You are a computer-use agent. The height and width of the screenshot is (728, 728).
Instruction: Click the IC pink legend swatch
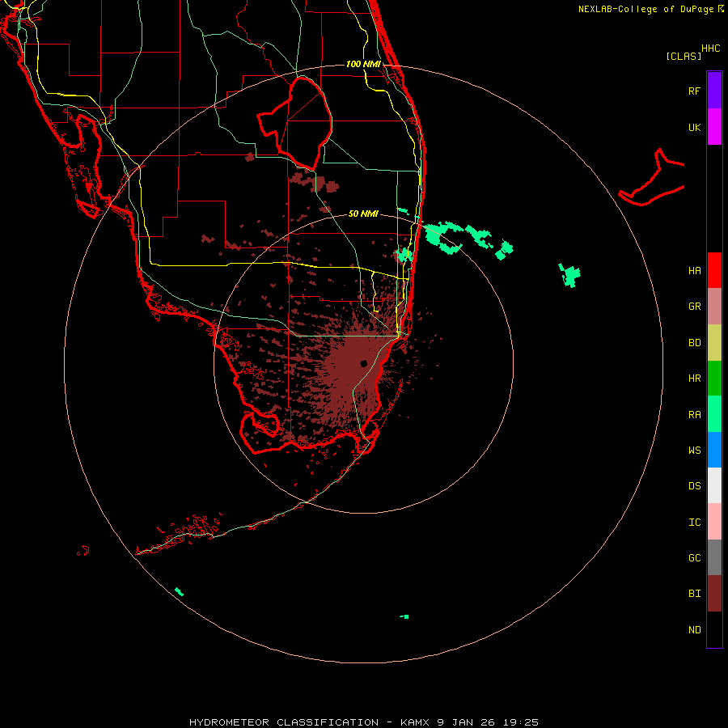tap(714, 522)
